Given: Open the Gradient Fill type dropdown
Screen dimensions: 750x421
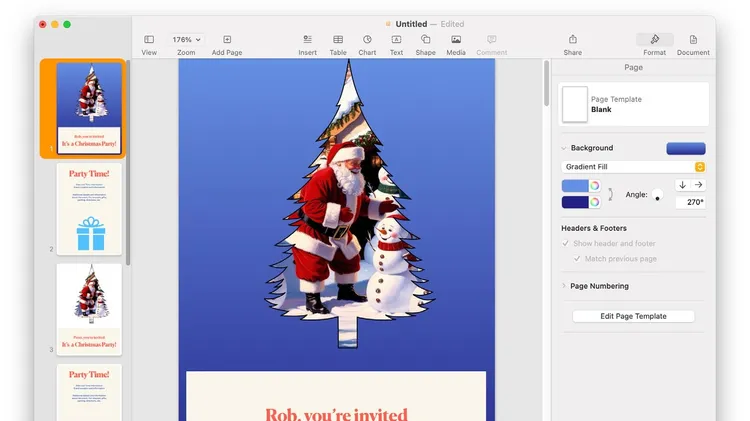Looking at the screenshot, I should pyautogui.click(x=633, y=166).
